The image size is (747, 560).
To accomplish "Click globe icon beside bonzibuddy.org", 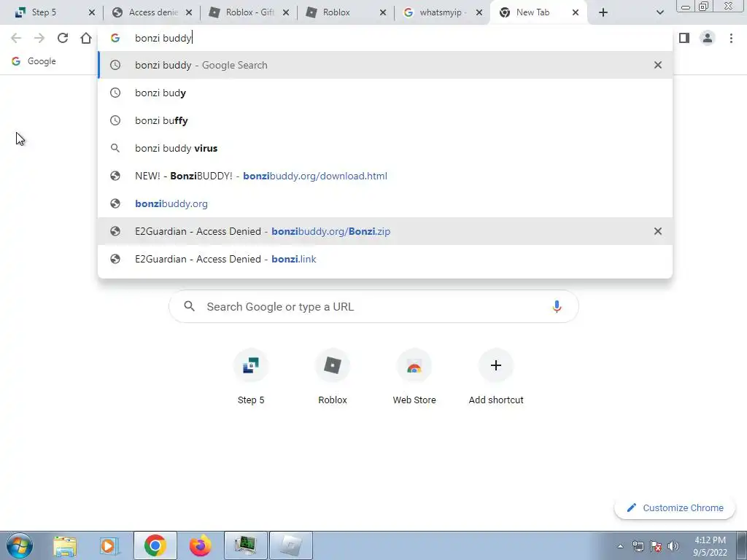I will (x=115, y=203).
